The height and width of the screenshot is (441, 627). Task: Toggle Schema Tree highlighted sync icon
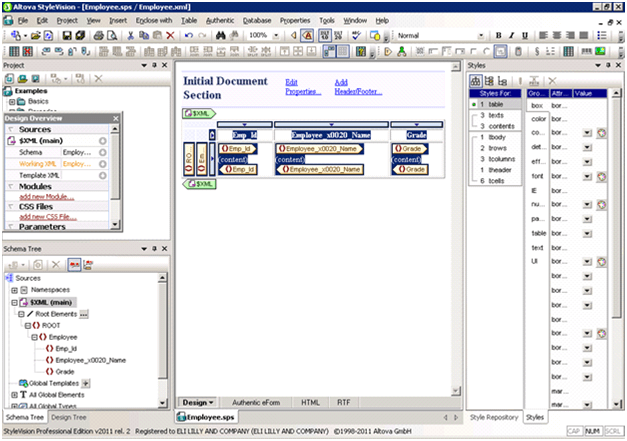tap(74, 265)
